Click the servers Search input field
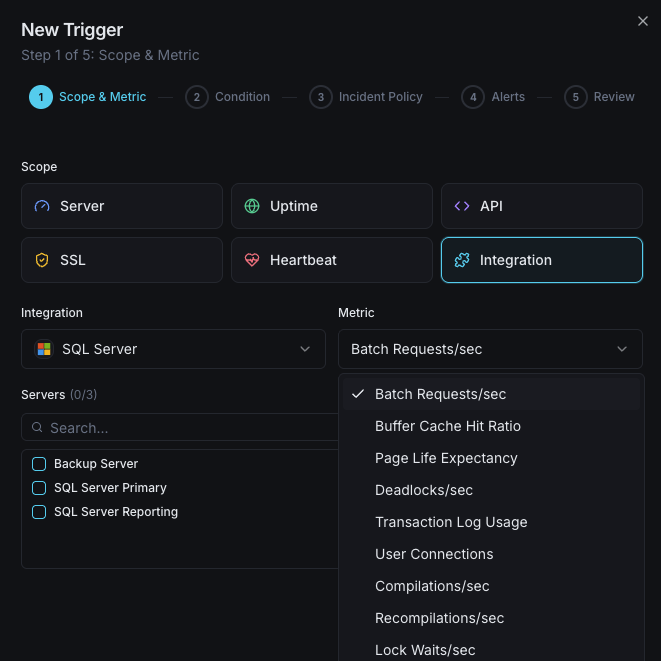Screen dimensions: 661x661 tap(181, 427)
